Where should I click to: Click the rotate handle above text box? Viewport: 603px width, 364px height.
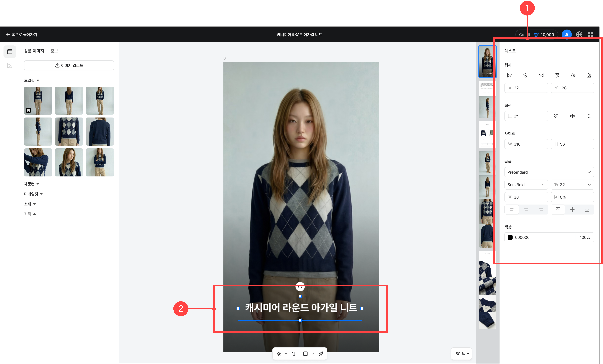(300, 286)
